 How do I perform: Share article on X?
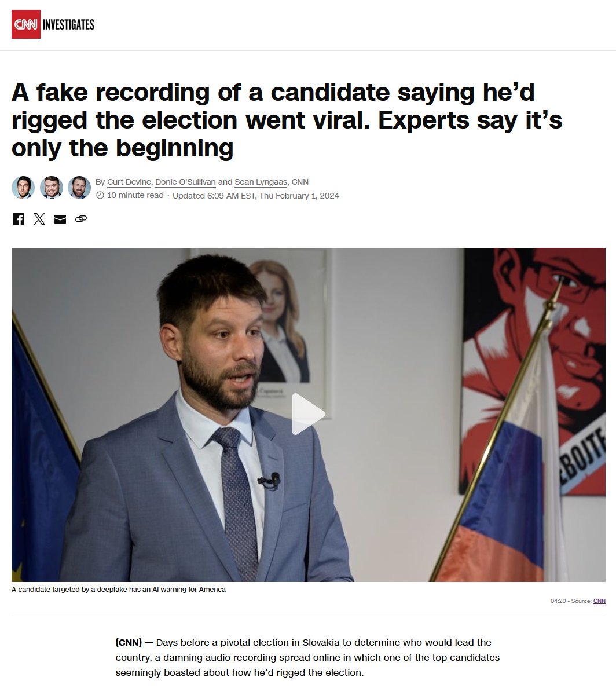point(39,218)
